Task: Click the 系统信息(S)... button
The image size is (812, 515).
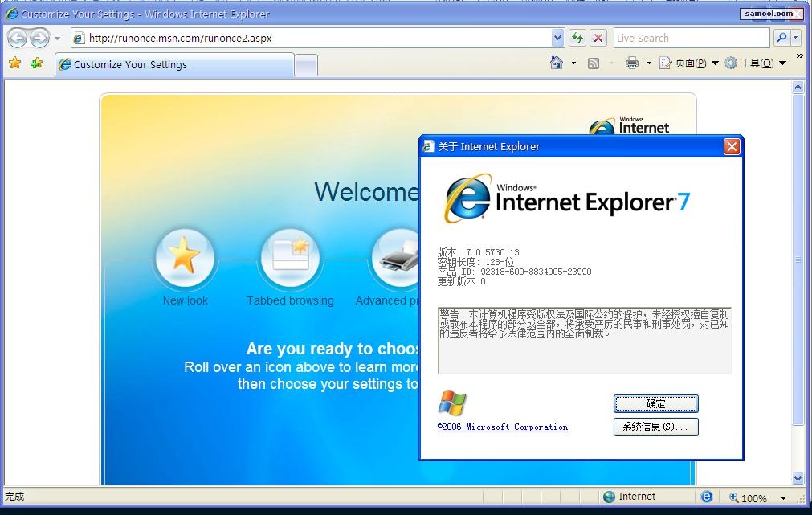Action: pyautogui.click(x=655, y=427)
